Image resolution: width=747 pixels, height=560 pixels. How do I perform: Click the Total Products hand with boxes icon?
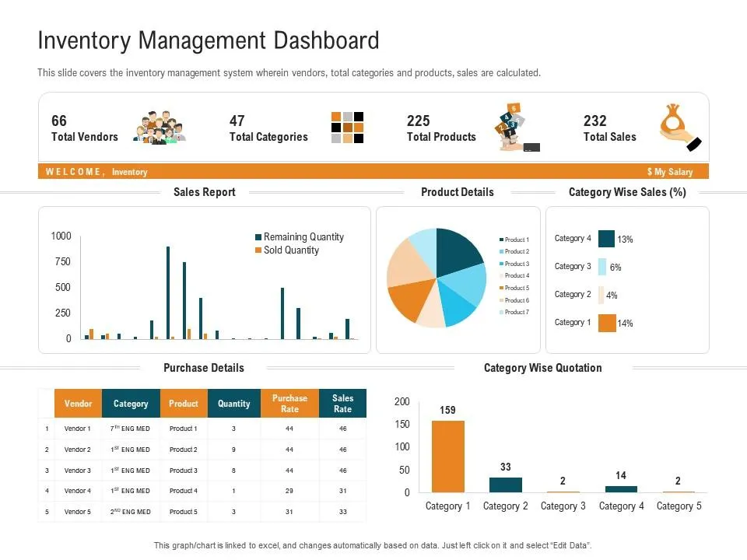coord(517,128)
